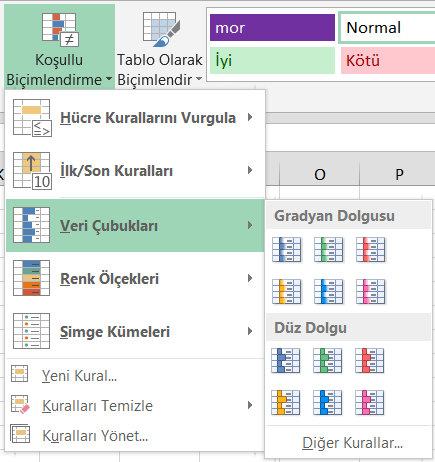
Task: Expand arrow next to Veri Çubukları
Action: pos(250,225)
